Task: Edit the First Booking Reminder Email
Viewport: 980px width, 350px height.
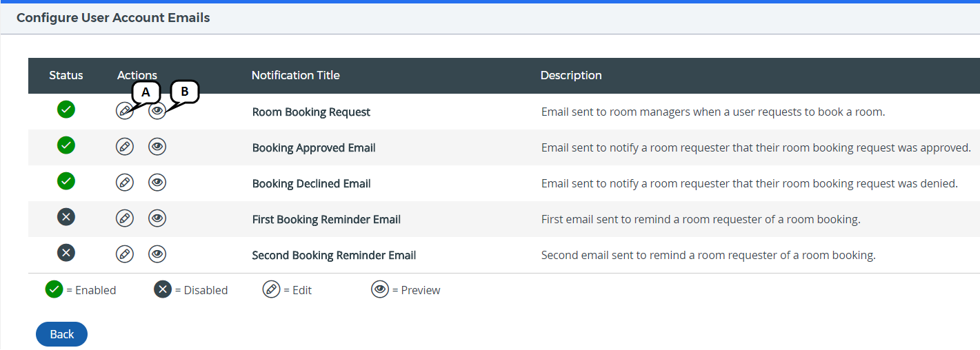Action: [x=124, y=218]
